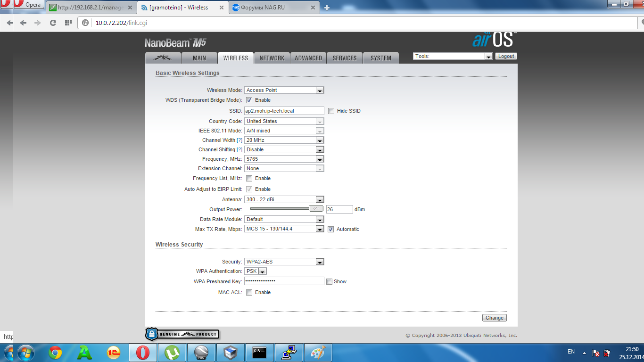Viewport: 644px width, 362px height.
Task: Click the Opera taskbar icon
Action: (143, 353)
